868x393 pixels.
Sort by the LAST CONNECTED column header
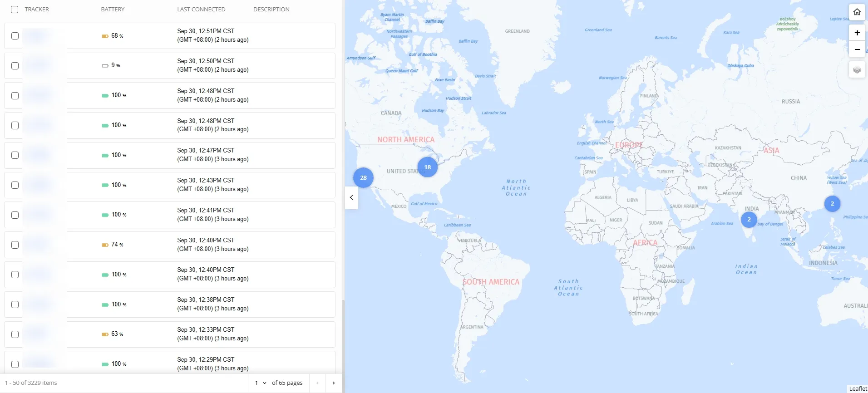(201, 10)
